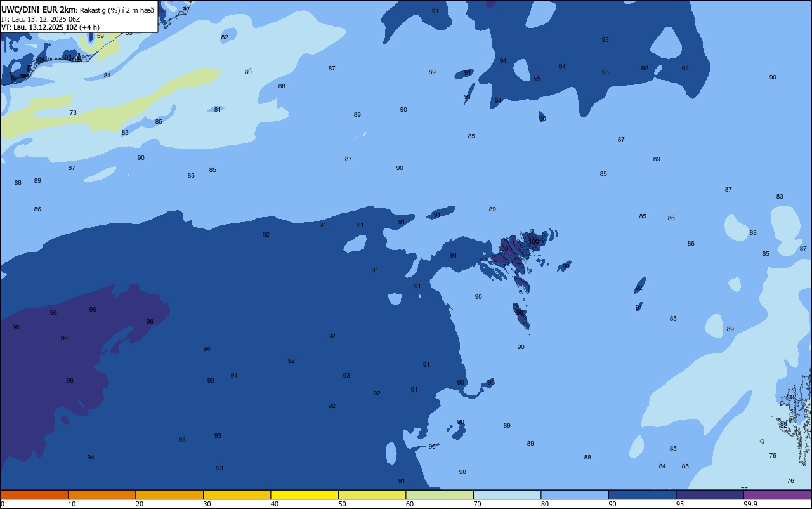Click the '80' humidity value on the map

coord(248,72)
